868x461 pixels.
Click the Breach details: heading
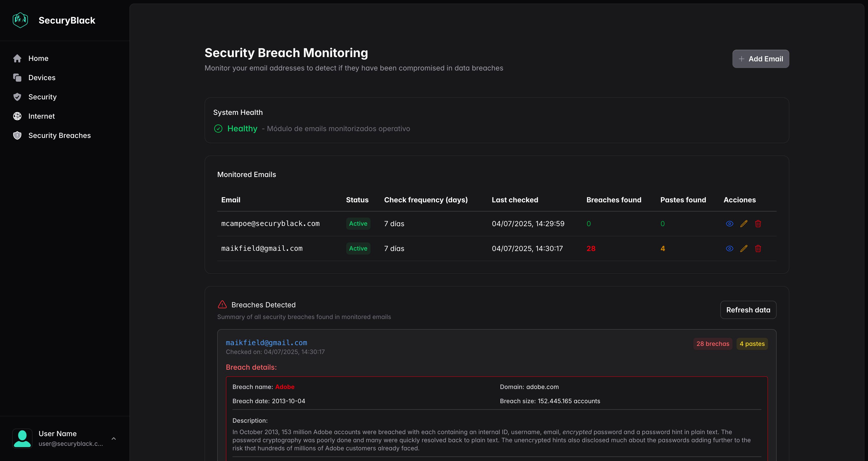pyautogui.click(x=251, y=367)
